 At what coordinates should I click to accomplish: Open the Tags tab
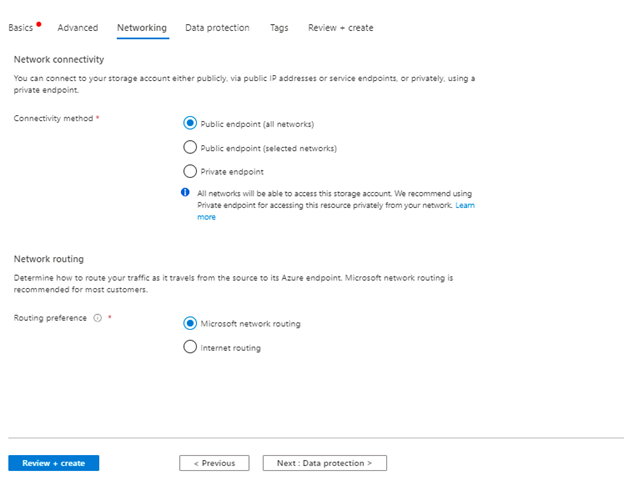(x=279, y=28)
